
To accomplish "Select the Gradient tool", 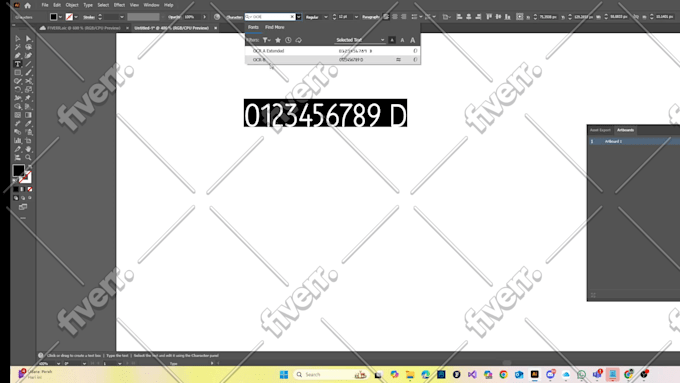I will [x=29, y=115].
